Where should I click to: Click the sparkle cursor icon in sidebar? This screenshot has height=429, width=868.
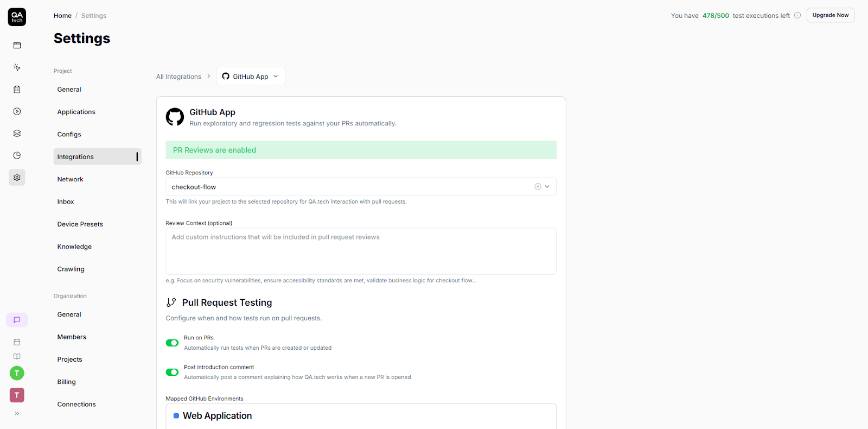17,67
